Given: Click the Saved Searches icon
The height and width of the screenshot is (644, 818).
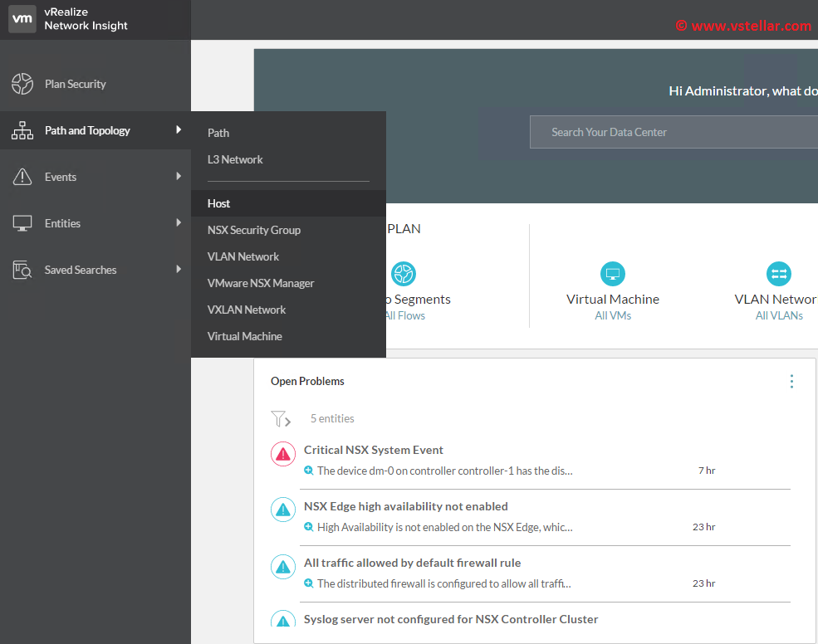Looking at the screenshot, I should pos(22,270).
